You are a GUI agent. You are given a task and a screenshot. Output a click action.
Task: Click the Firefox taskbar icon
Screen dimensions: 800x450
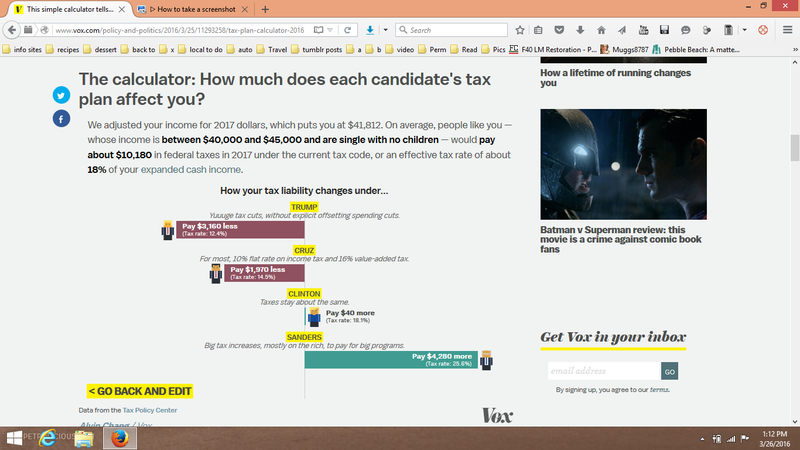coord(120,438)
